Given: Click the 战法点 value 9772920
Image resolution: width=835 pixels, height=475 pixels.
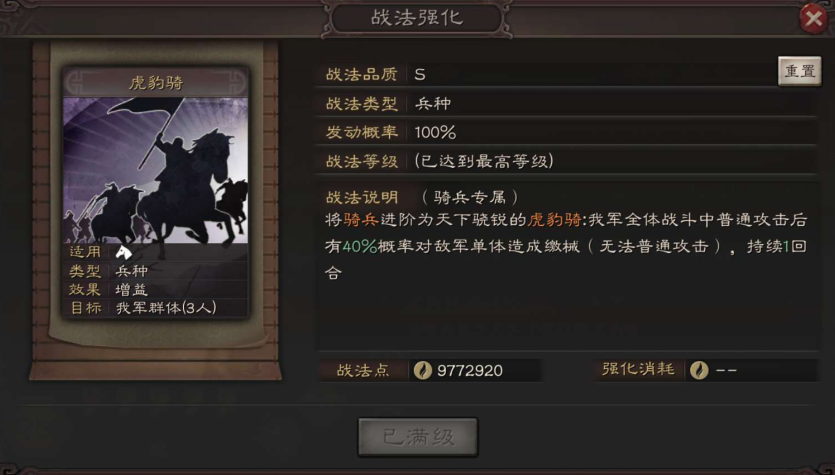Looking at the screenshot, I should (470, 371).
